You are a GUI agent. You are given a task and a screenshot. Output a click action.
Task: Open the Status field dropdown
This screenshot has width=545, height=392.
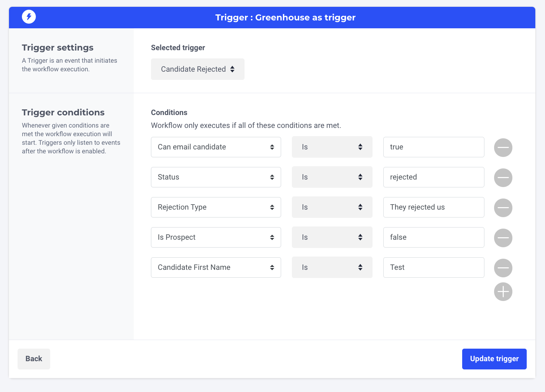[x=216, y=177]
